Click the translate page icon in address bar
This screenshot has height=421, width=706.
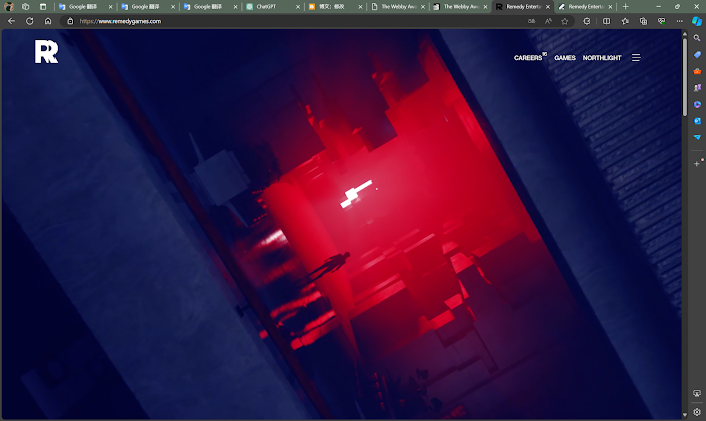[x=532, y=21]
